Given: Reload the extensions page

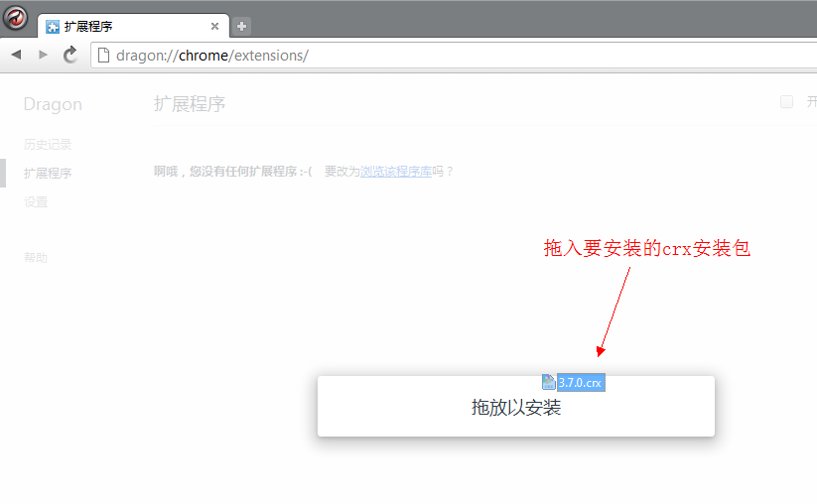Looking at the screenshot, I should tap(70, 55).
